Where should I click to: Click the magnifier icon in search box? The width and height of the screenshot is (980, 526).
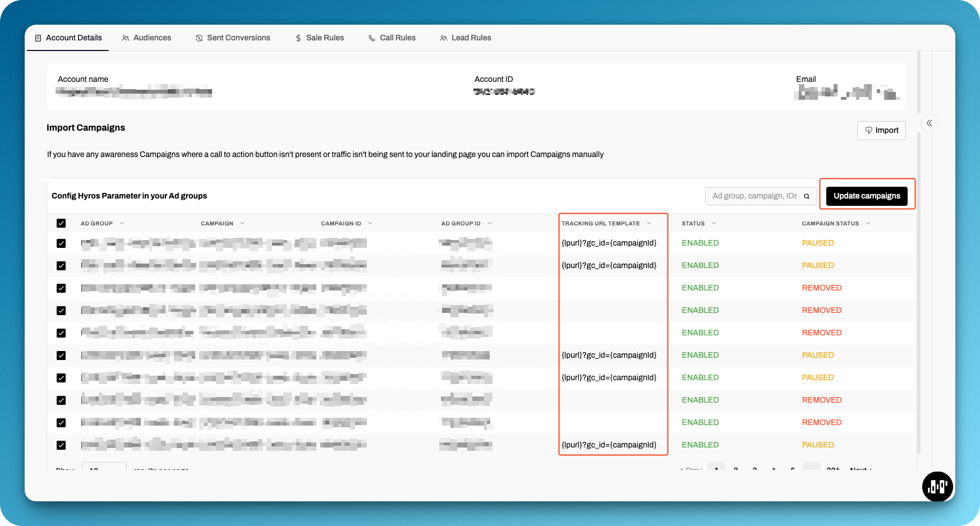tap(806, 196)
